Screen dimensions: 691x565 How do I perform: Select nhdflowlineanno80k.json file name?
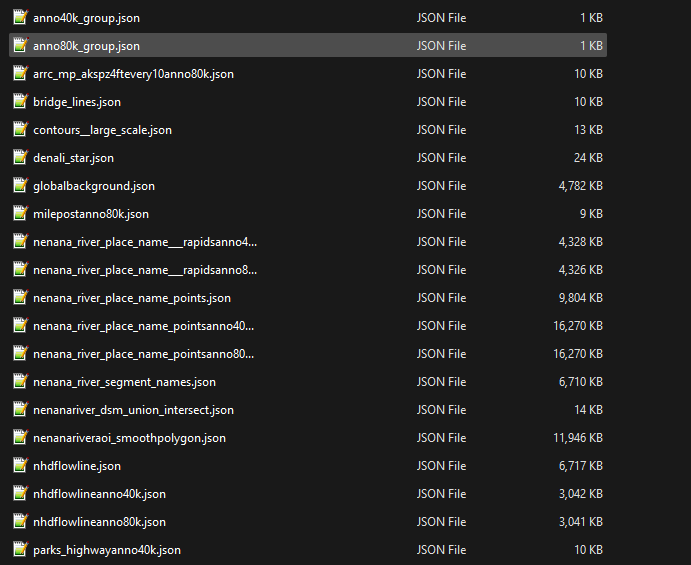pos(99,522)
